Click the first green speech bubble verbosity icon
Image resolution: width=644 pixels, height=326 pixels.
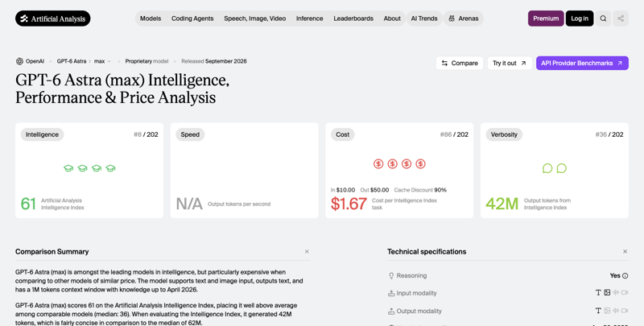click(547, 168)
